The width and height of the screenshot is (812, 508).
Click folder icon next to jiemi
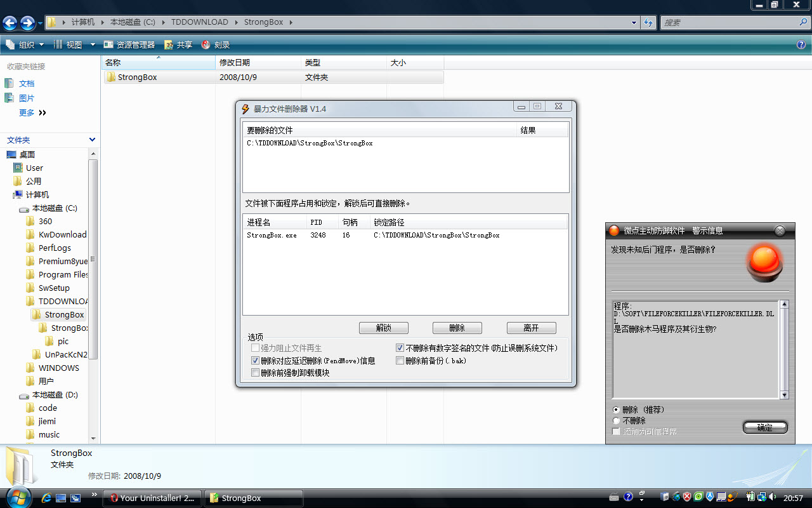[x=30, y=421]
